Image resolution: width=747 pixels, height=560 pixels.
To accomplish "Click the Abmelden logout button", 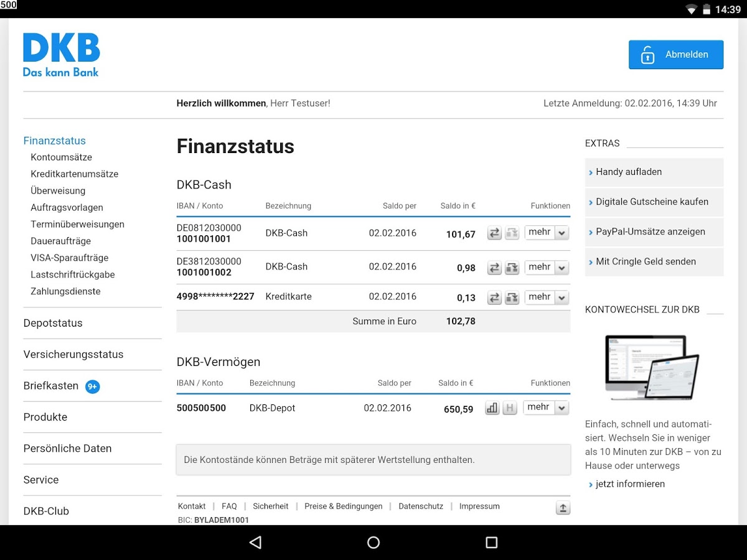I will (676, 55).
